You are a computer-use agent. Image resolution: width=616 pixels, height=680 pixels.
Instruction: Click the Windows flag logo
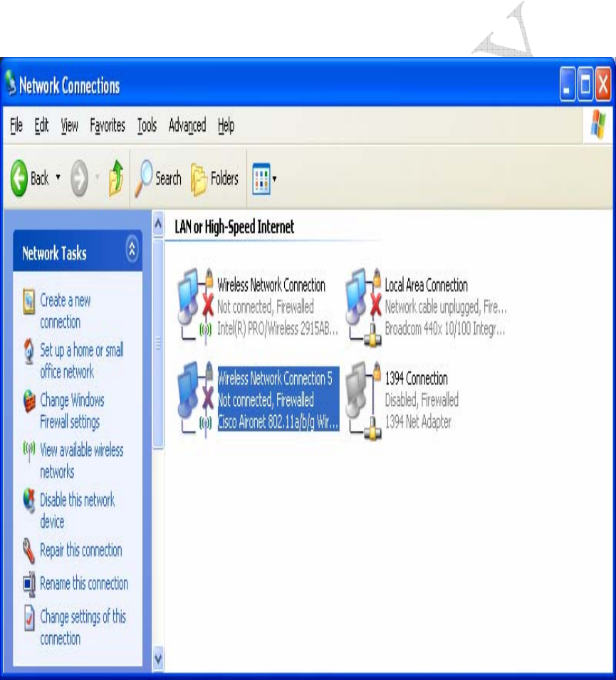(598, 125)
